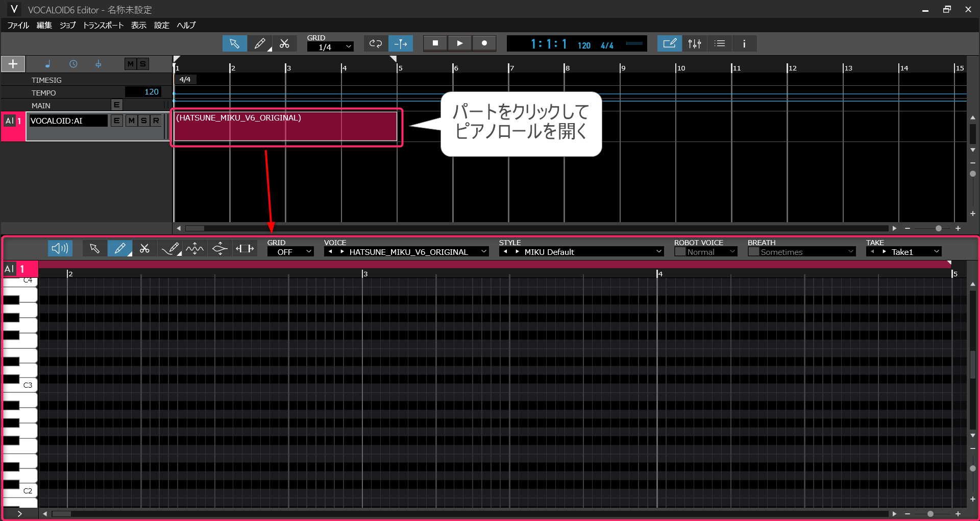This screenshot has height=521, width=980.
Task: Open the track GRID 1/4 dropdown
Action: (330, 47)
